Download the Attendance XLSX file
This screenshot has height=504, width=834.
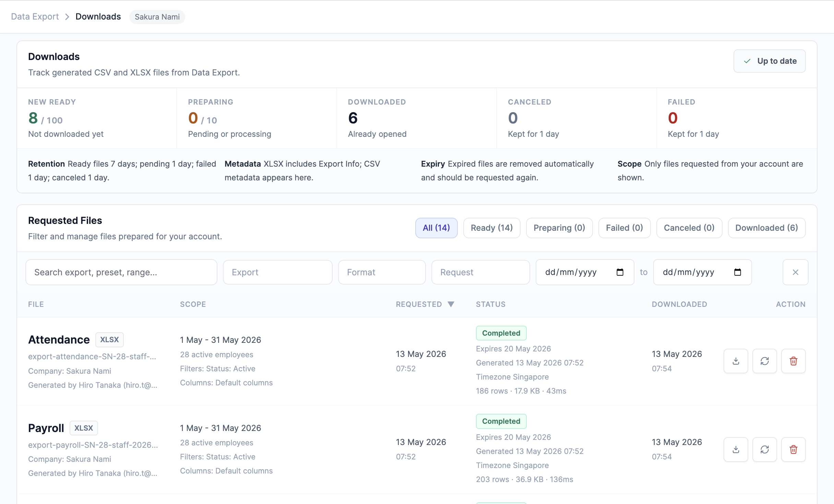tap(736, 361)
